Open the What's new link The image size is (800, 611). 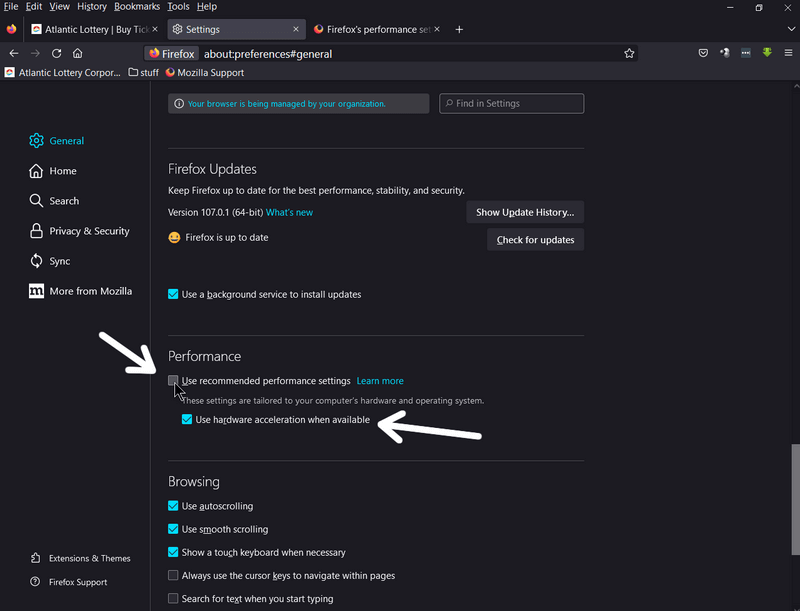click(x=289, y=212)
